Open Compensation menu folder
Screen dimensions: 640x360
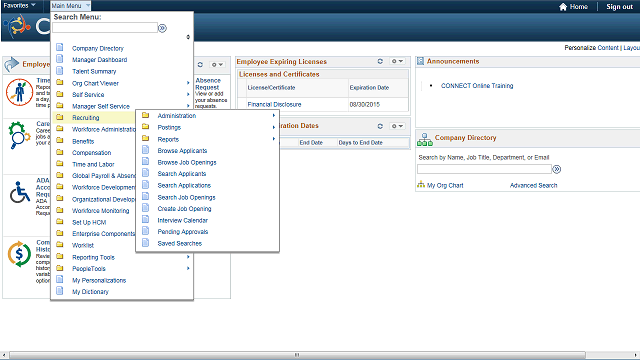coord(91,153)
